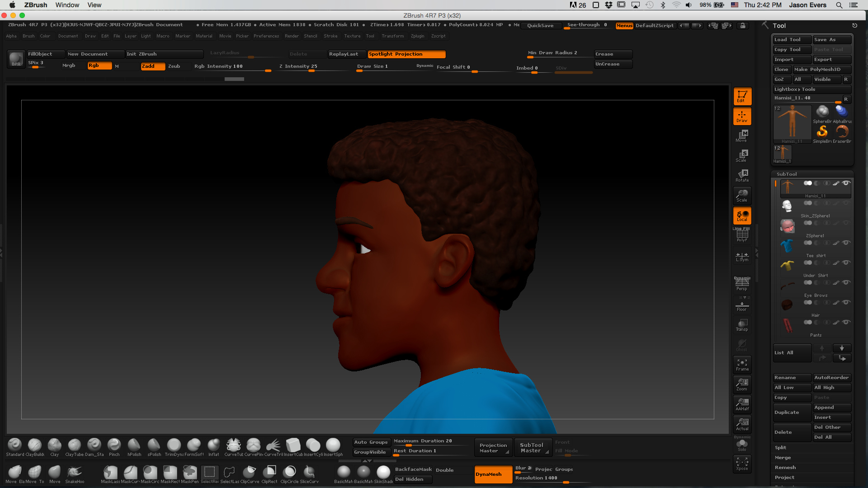
Task: Toggle PolyF line fill display
Action: coord(742,235)
